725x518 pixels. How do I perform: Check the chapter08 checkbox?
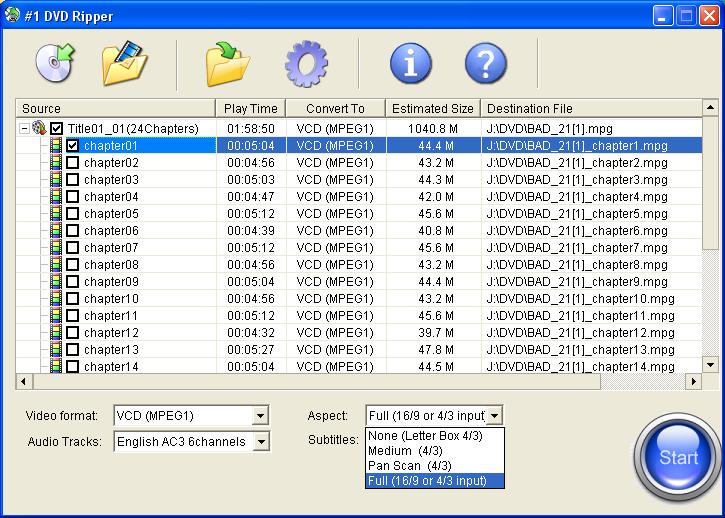(72, 265)
